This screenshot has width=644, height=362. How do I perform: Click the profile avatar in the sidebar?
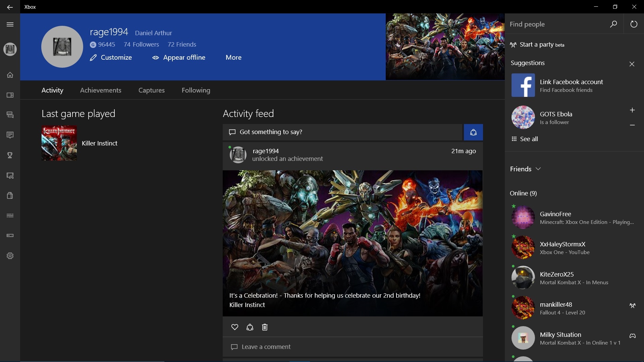[x=10, y=49]
